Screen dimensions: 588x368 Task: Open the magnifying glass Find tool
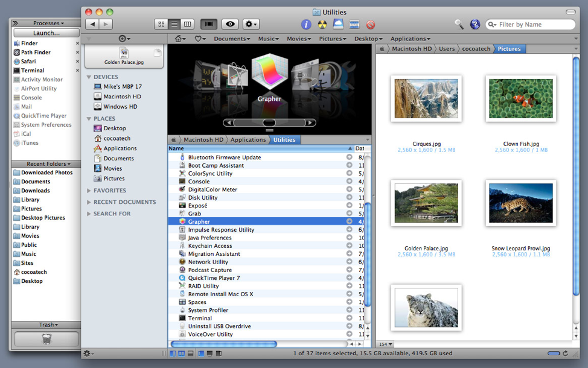coord(459,24)
